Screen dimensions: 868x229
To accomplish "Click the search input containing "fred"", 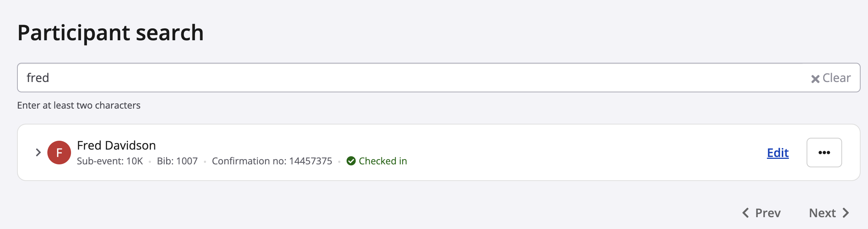I will [407, 78].
